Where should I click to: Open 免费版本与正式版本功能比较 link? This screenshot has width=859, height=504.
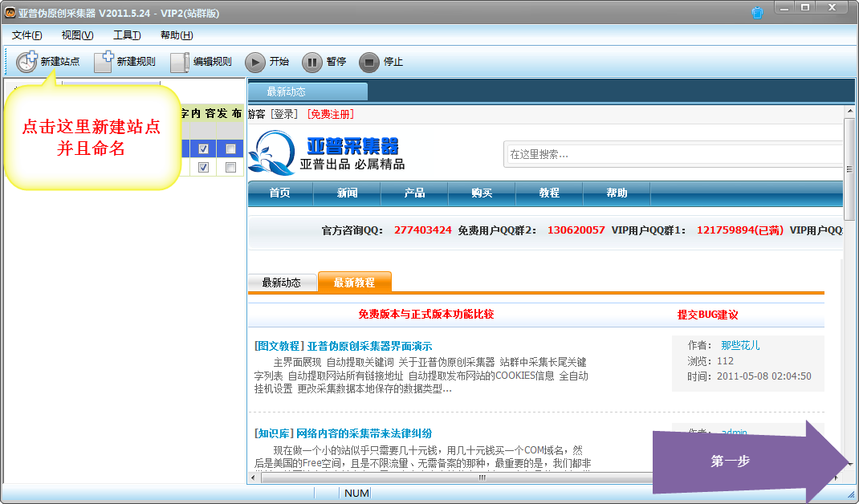point(426,314)
